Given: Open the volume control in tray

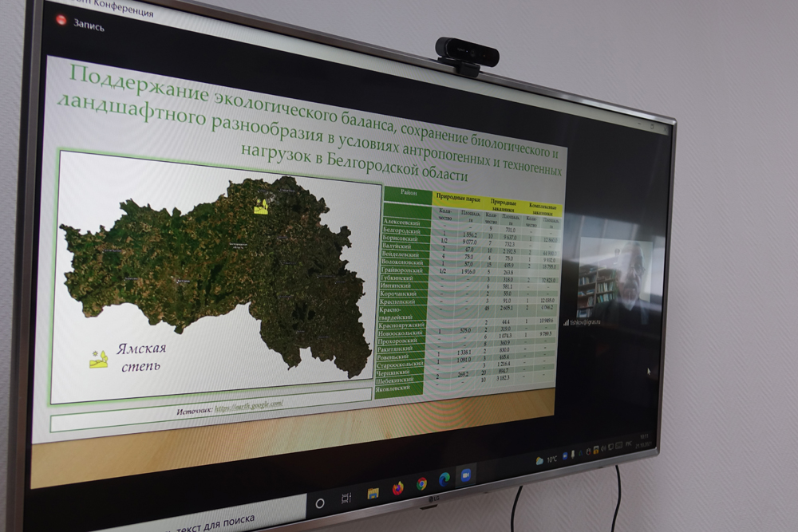Looking at the screenshot, I should click(603, 448).
